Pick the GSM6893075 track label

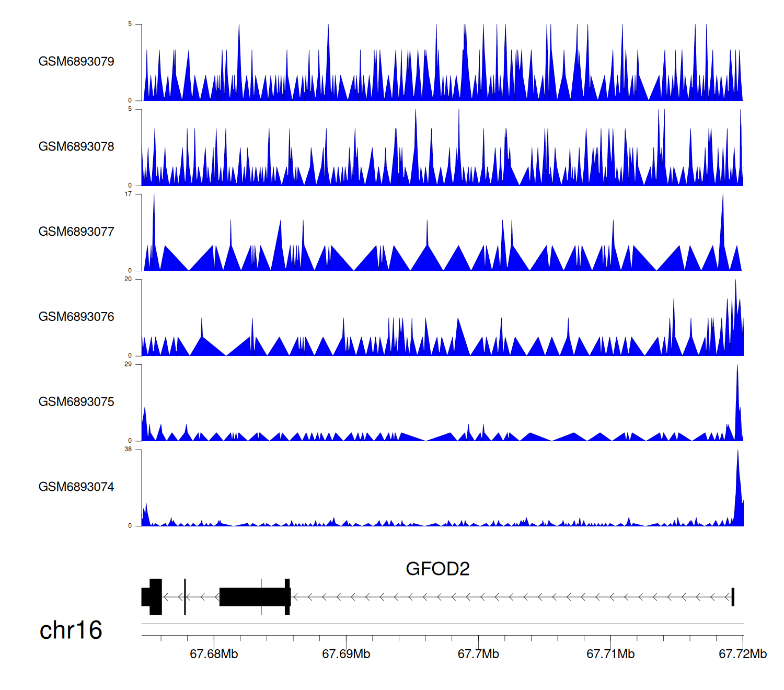(x=76, y=402)
